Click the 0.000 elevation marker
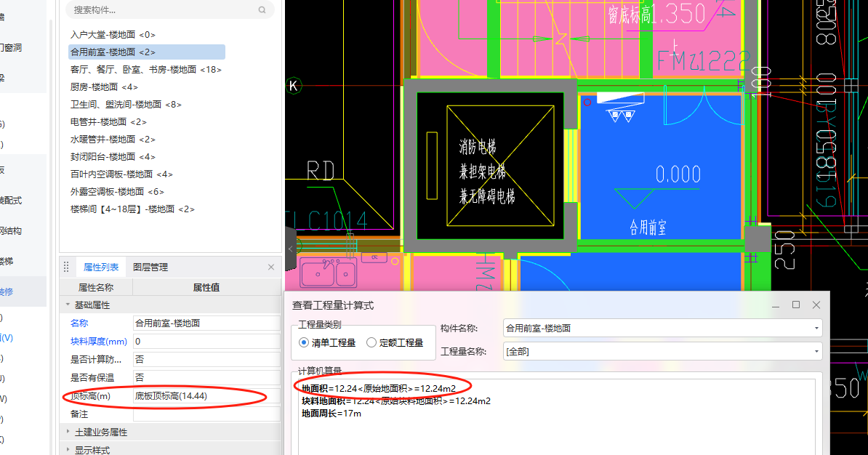 678,174
